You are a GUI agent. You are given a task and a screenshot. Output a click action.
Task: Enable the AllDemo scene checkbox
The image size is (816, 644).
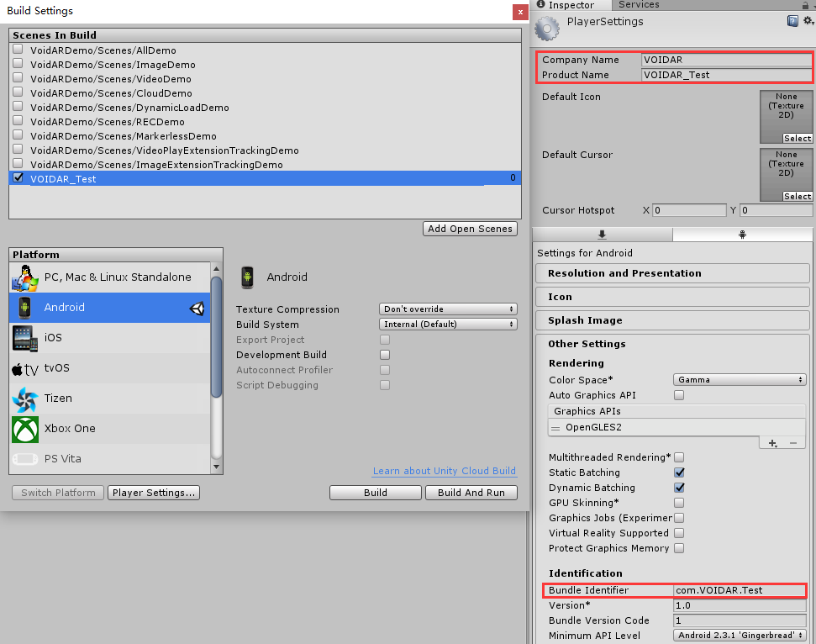click(x=18, y=50)
